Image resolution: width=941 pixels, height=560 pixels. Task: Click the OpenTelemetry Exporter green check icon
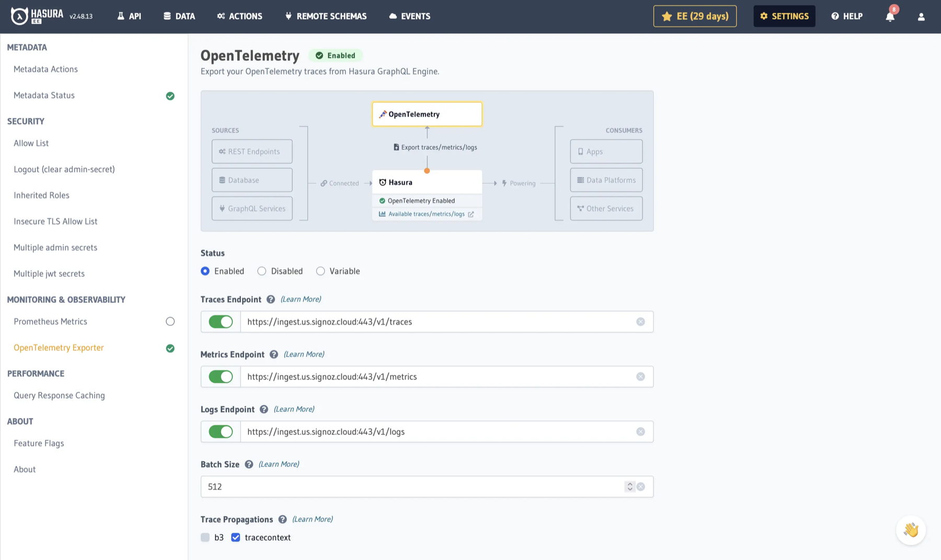click(x=170, y=348)
